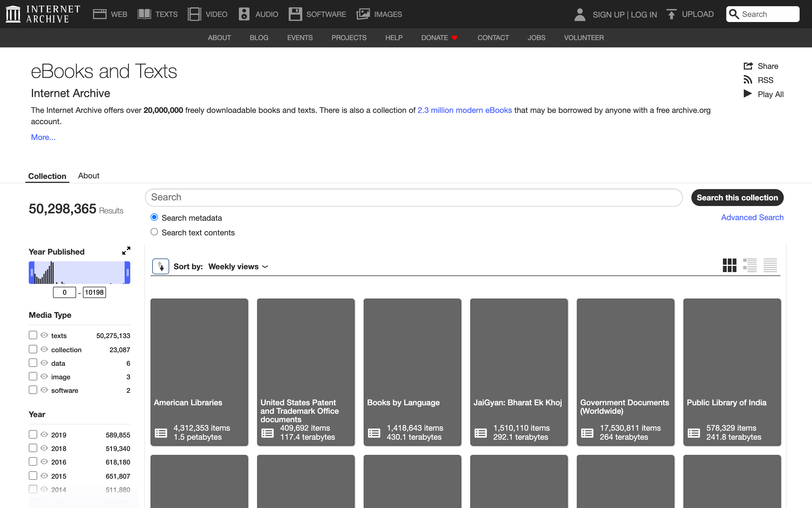Check the collection media type checkbox
This screenshot has height=508, width=812.
click(x=33, y=349)
